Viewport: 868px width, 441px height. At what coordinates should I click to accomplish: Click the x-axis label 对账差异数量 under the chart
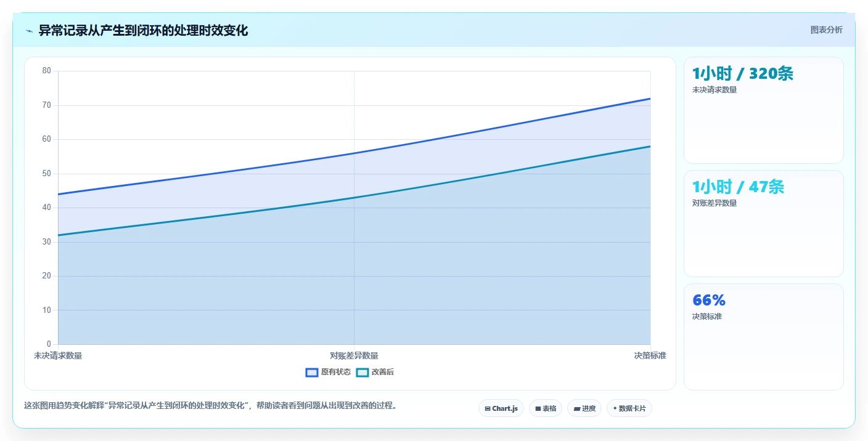(x=354, y=356)
